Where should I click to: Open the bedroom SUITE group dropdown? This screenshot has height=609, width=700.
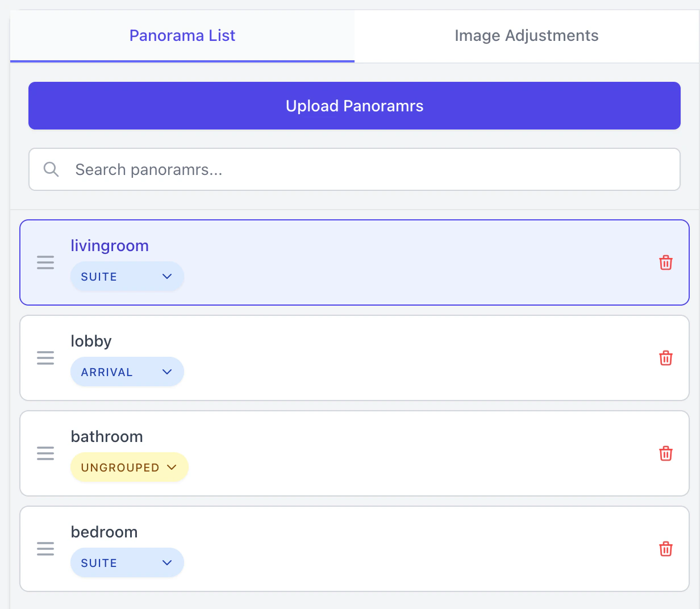(x=127, y=563)
